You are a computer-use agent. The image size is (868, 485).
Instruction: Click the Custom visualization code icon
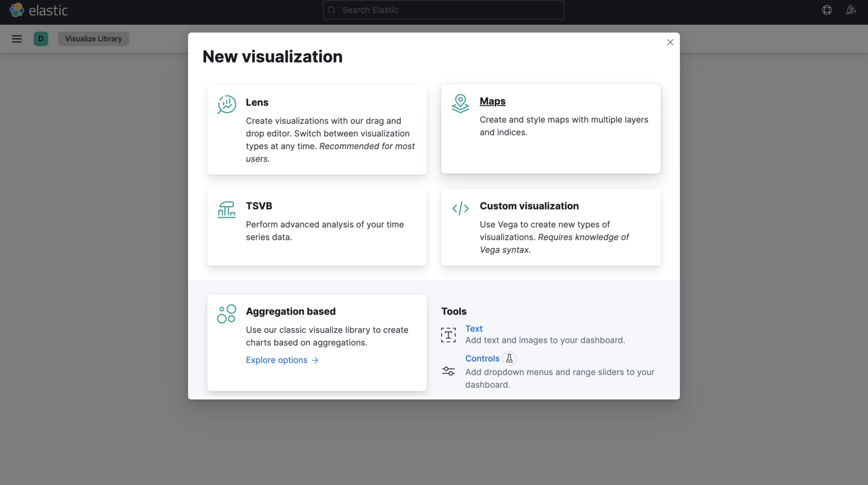pos(460,209)
